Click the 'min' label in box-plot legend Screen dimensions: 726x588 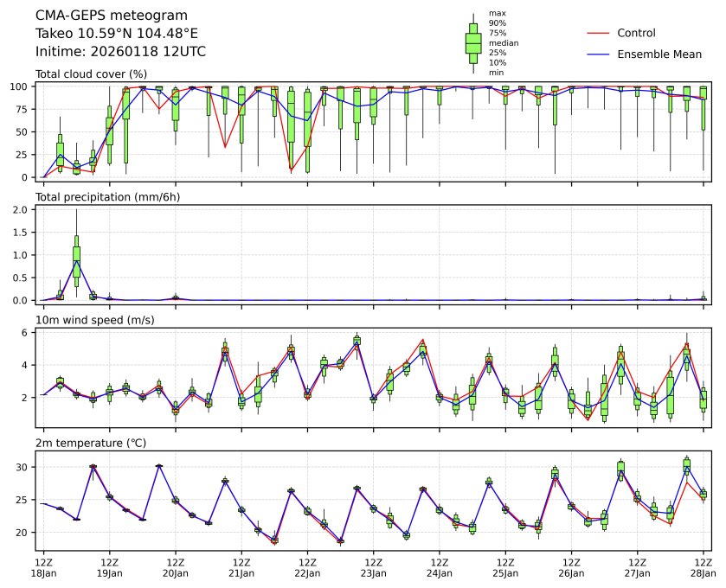pos(496,73)
